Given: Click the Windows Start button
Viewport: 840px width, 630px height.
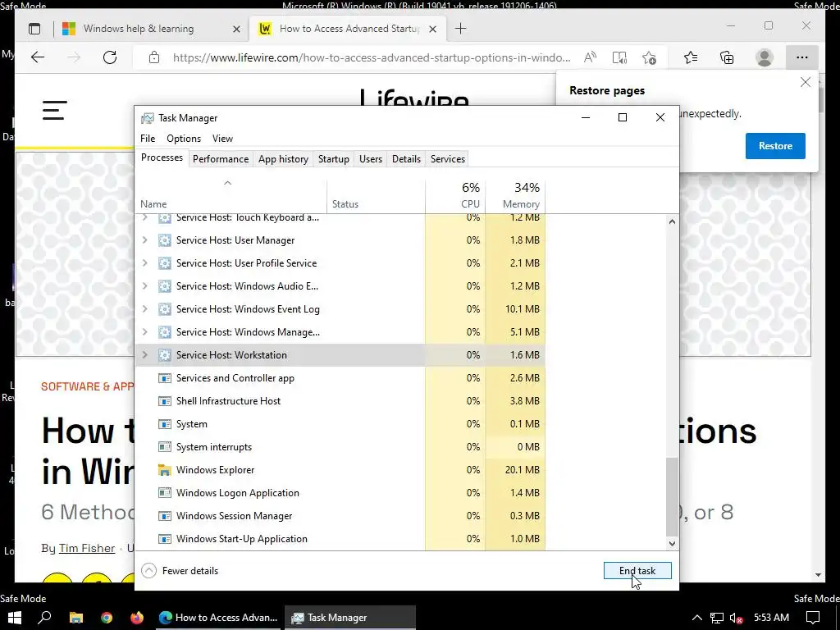Looking at the screenshot, I should tap(15, 618).
